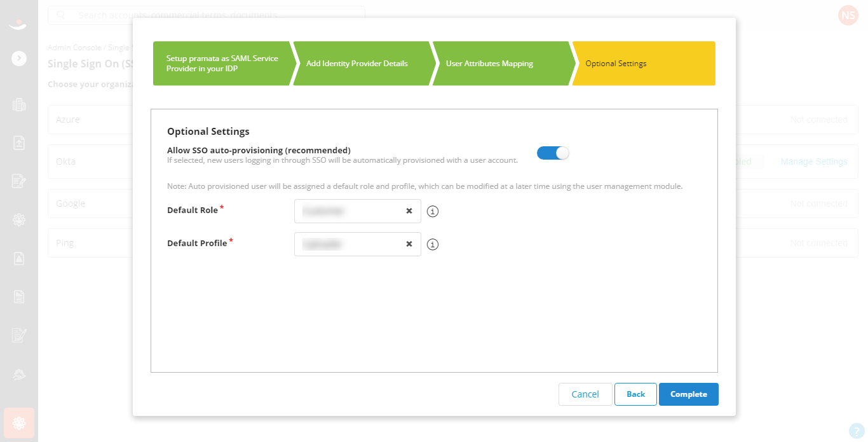Screen dimensions: 868x442
Task: Click the Cancel button
Action: coord(585,394)
